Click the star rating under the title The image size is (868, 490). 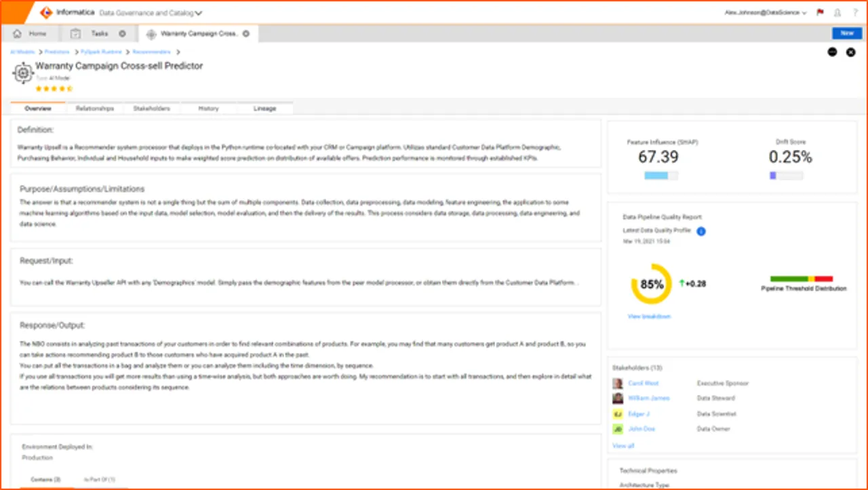coord(54,88)
